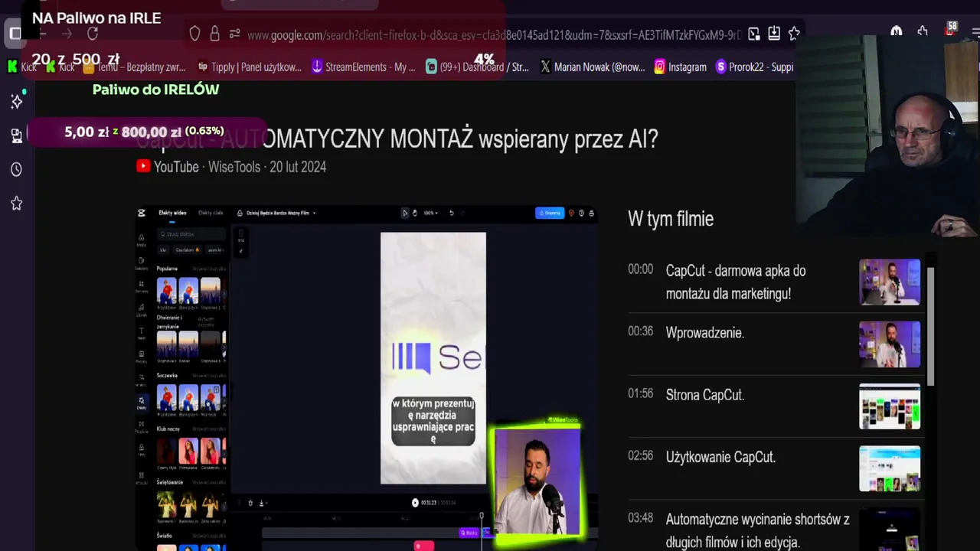Open the account avatar in the toolbar
The height and width of the screenshot is (551, 980).
[x=896, y=32]
